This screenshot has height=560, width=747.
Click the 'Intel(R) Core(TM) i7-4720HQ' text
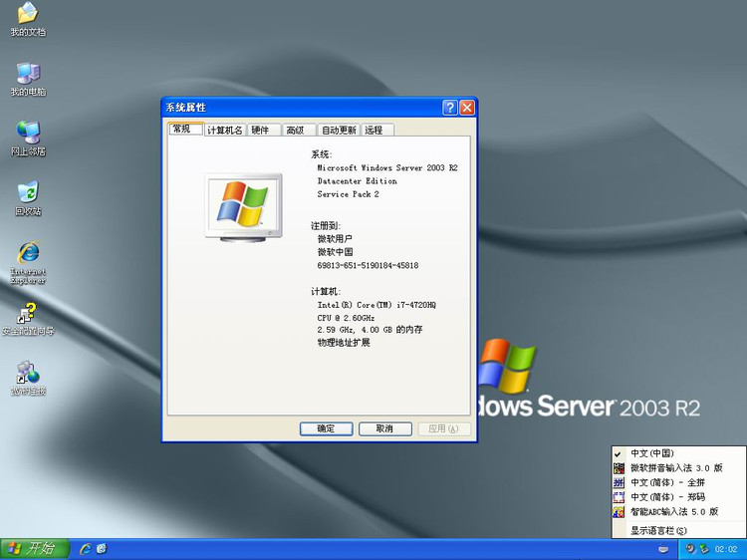pyautogui.click(x=376, y=305)
